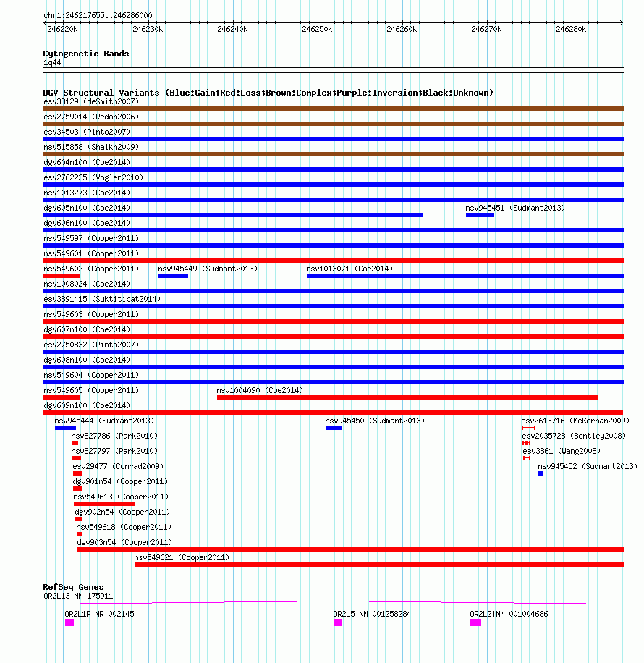Click esv2613716 (McKernan2009) label
Viewport: 644px width, 663px height.
(575, 421)
